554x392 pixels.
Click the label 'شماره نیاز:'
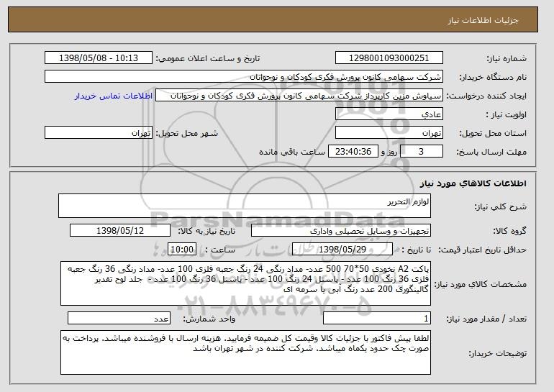click(x=507, y=59)
